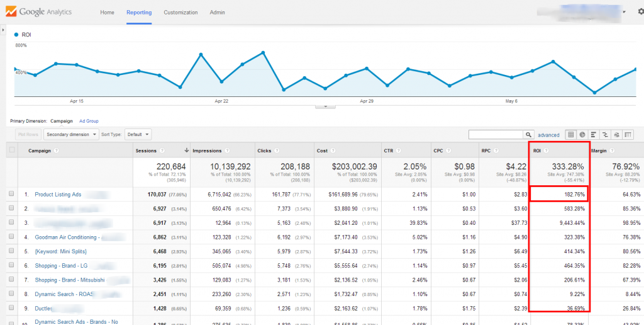Image resolution: width=644 pixels, height=325 pixels.
Task: Select the Term cloud view icon
Action: [616, 135]
